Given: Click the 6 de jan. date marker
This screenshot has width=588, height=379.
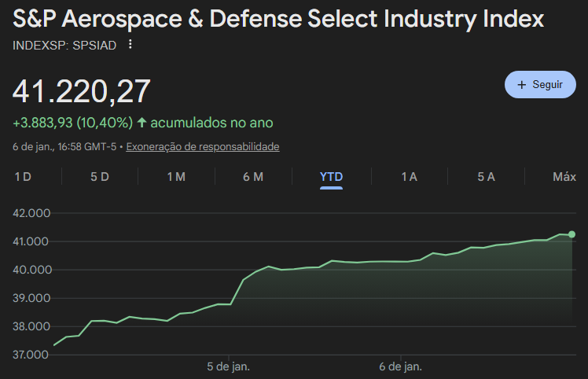Looking at the screenshot, I should pyautogui.click(x=401, y=366).
